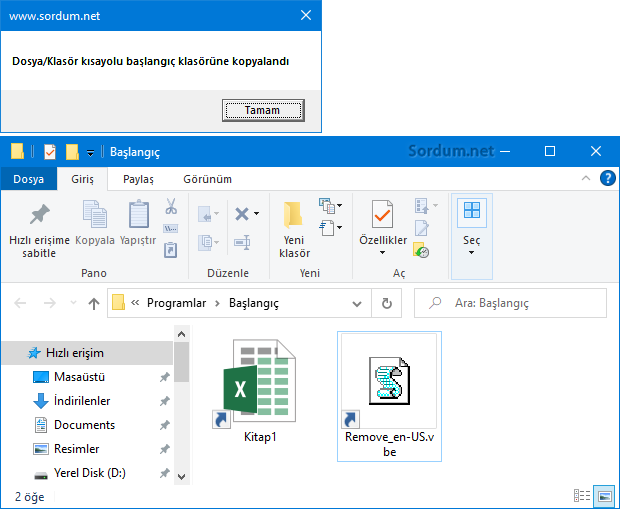620x509 pixels.
Task: Click the History icon in Aç group
Action: pos(421,250)
